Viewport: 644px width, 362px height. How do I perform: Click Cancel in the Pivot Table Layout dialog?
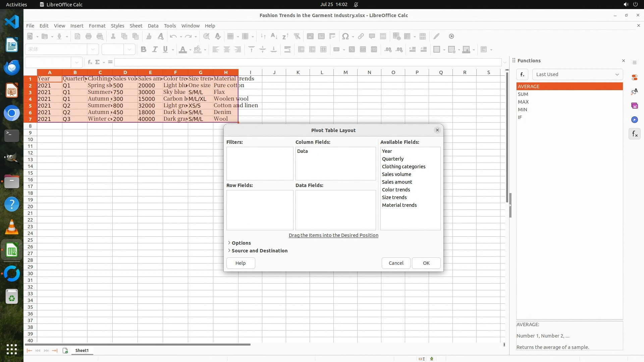coord(396,263)
